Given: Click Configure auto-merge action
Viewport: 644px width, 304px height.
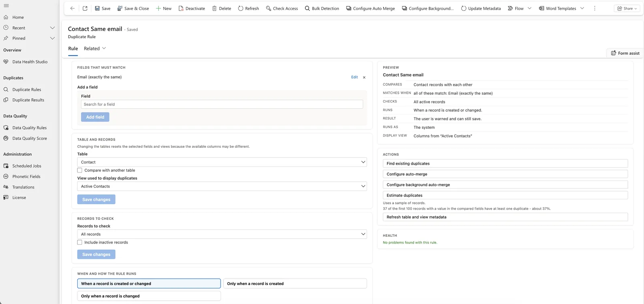Looking at the screenshot, I should [x=505, y=174].
